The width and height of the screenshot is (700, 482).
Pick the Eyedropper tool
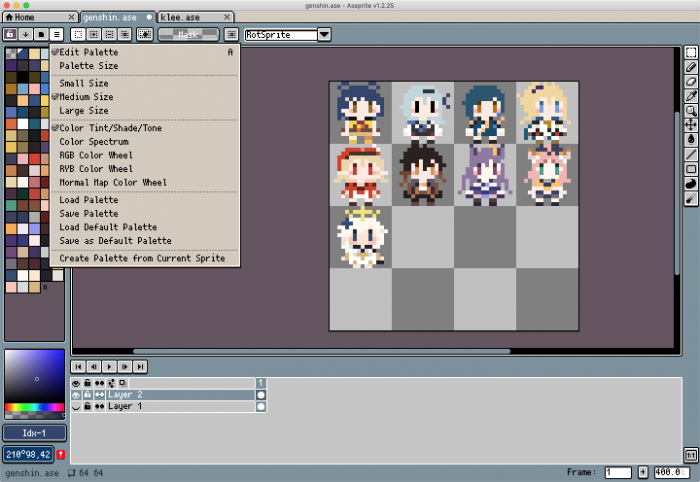(691, 95)
